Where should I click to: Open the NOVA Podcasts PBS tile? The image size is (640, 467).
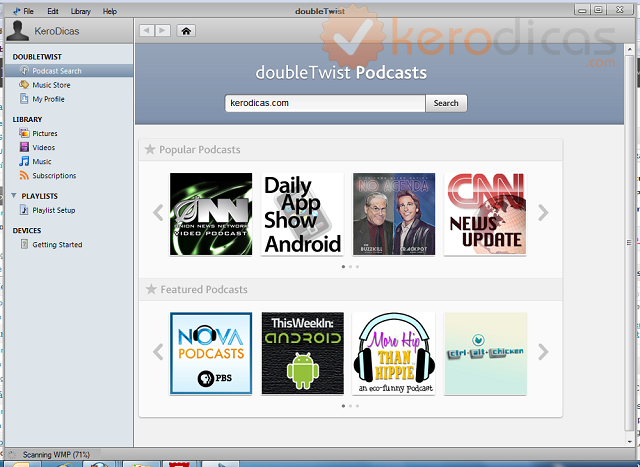point(211,354)
